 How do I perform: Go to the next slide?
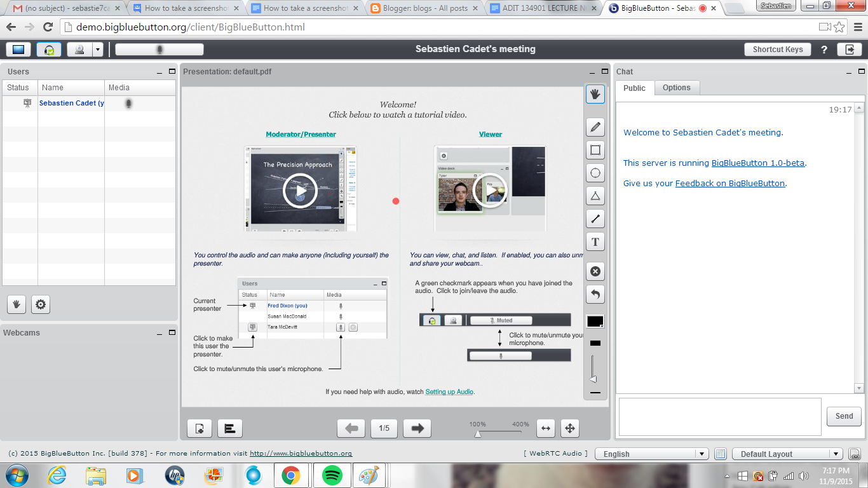point(417,428)
